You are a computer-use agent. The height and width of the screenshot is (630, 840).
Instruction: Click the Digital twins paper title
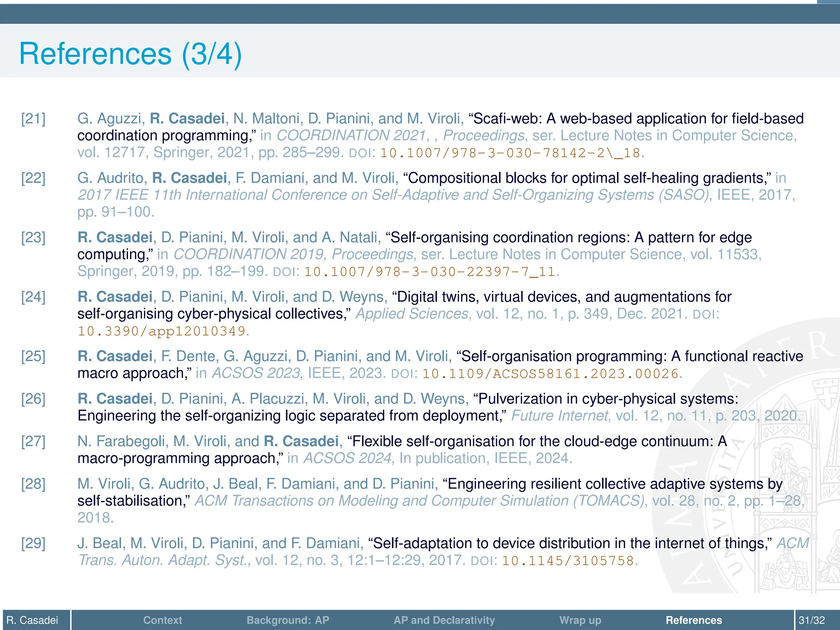[404, 305]
